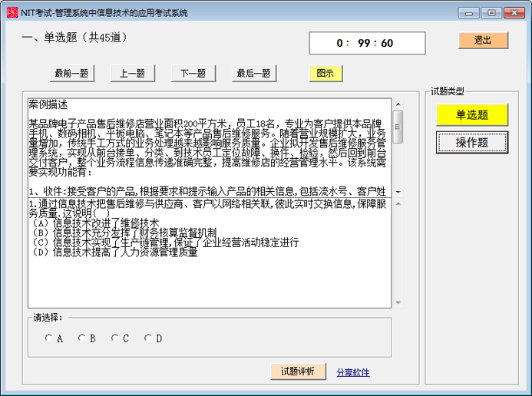Choose answer option B
This screenshot has width=532, height=396.
(x=81, y=338)
